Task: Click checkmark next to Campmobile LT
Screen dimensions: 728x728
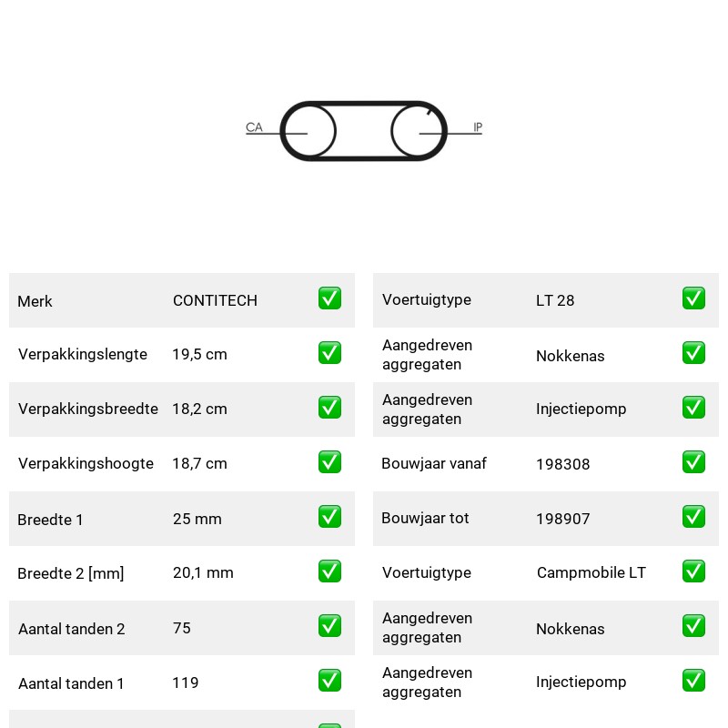Action: [x=693, y=571]
